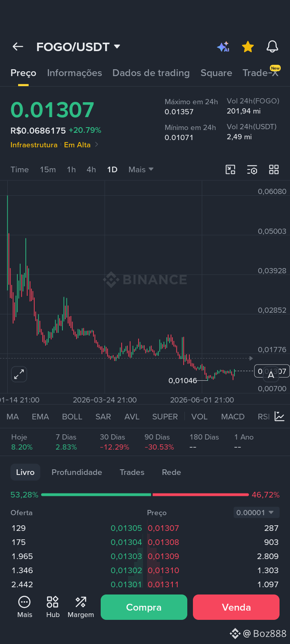
Task: Switch to the Profundidade tab
Action: [x=77, y=472]
